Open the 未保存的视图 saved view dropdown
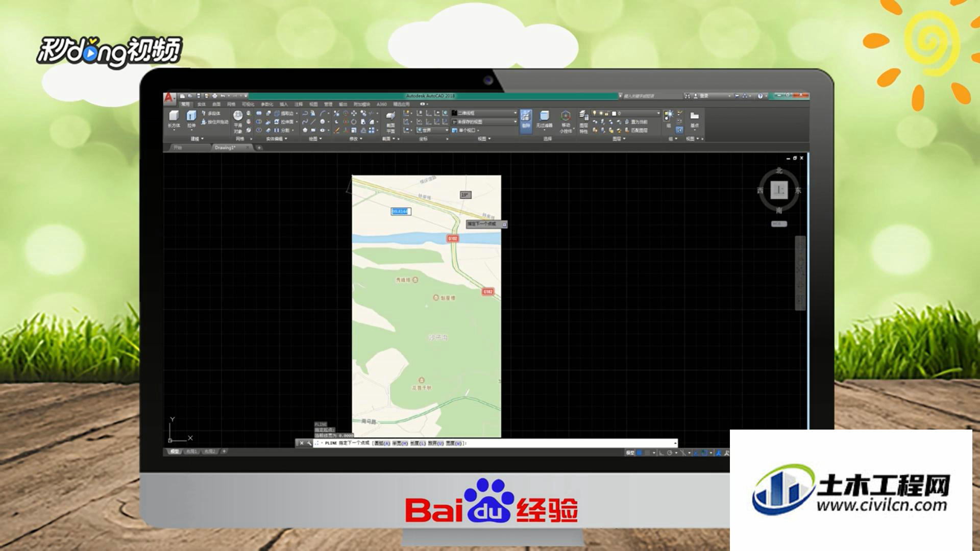The height and width of the screenshot is (551, 980). click(x=484, y=121)
